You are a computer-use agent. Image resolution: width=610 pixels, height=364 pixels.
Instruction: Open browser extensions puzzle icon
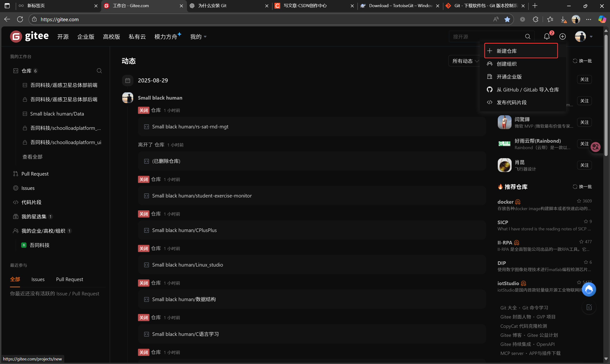point(535,19)
